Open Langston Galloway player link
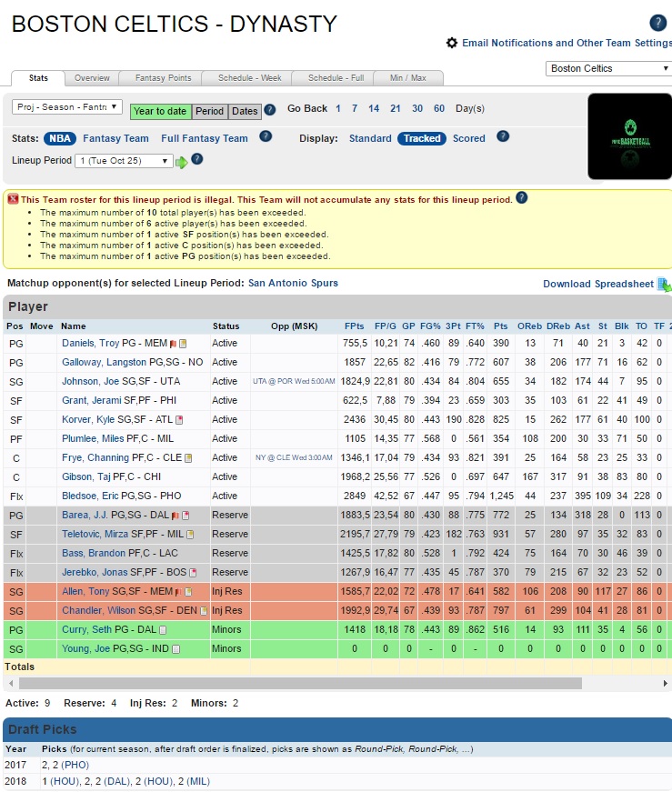672x792 pixels. click(x=104, y=362)
